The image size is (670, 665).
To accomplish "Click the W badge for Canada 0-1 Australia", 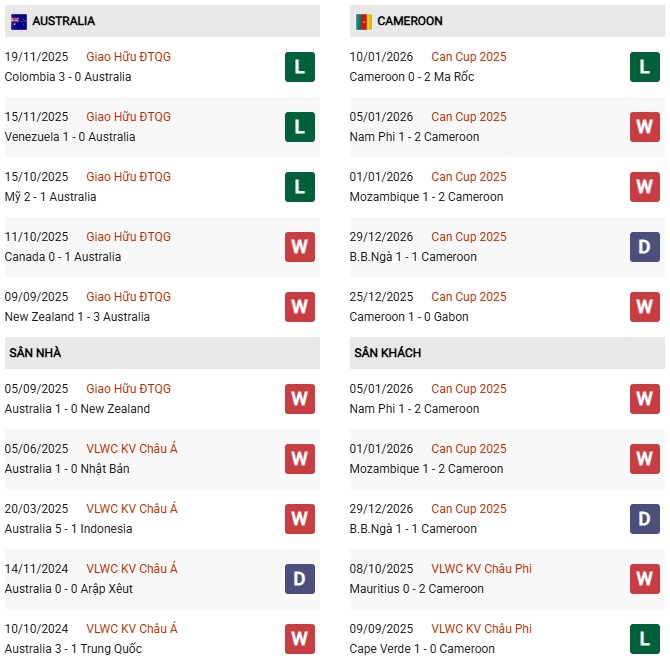I will click(299, 247).
